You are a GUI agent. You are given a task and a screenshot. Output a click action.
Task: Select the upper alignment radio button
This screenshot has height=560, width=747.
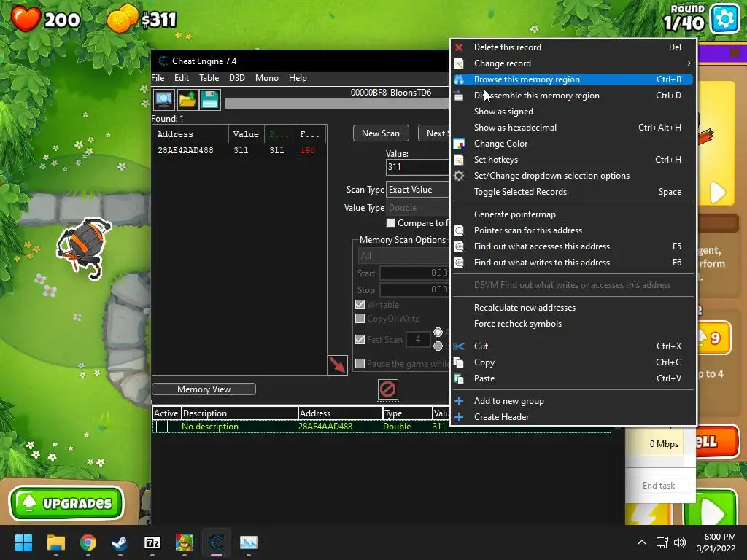(438, 332)
